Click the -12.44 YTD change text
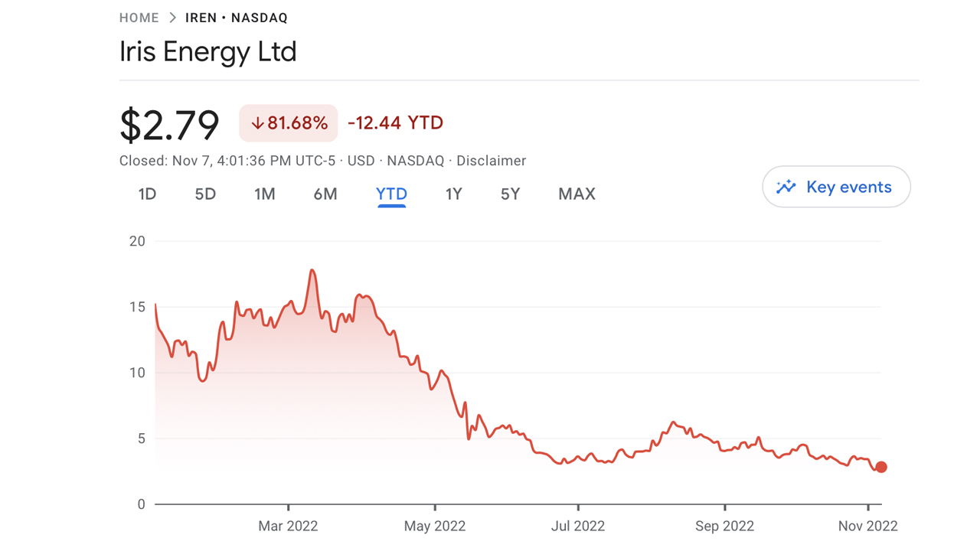 pyautogui.click(x=395, y=123)
